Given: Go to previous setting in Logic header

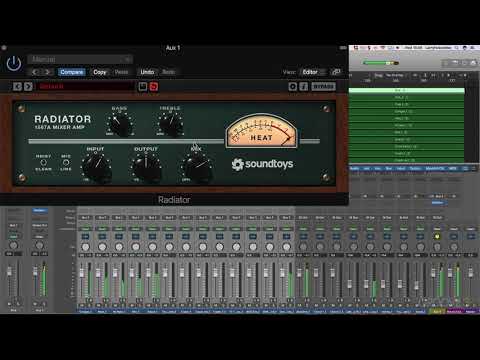Looking at the screenshot, I should tap(35, 72).
